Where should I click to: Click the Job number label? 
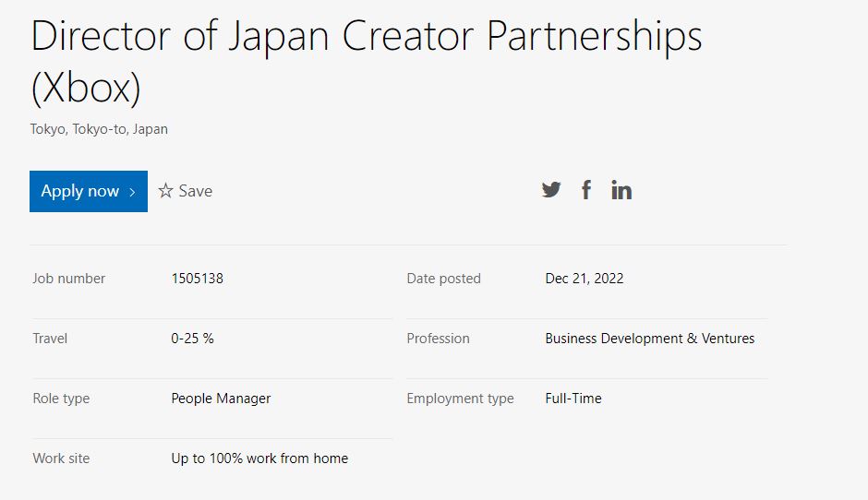pos(68,279)
